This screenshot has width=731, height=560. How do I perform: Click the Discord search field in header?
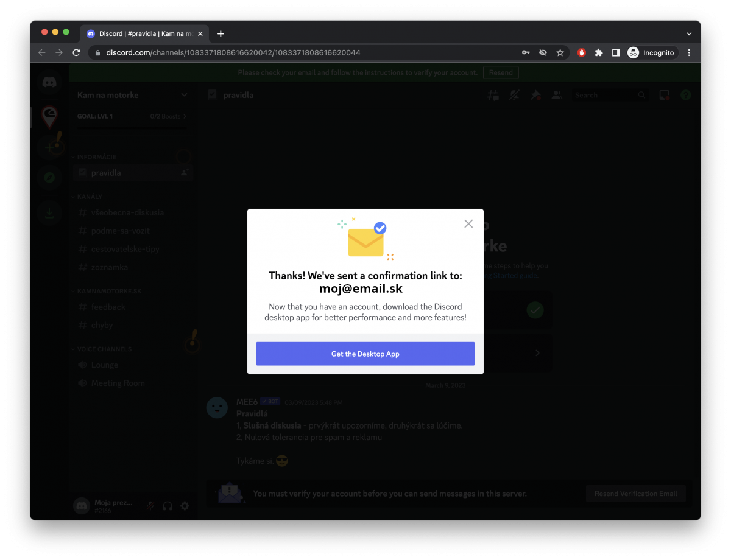click(610, 95)
